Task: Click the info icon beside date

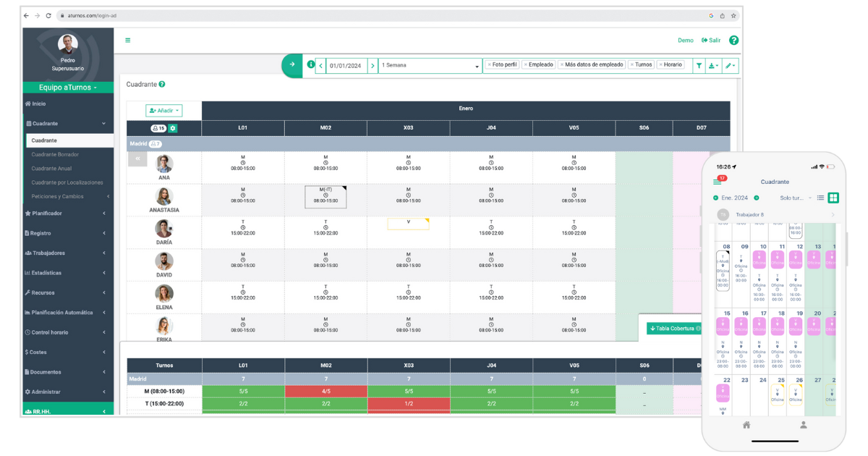Action: (x=311, y=64)
